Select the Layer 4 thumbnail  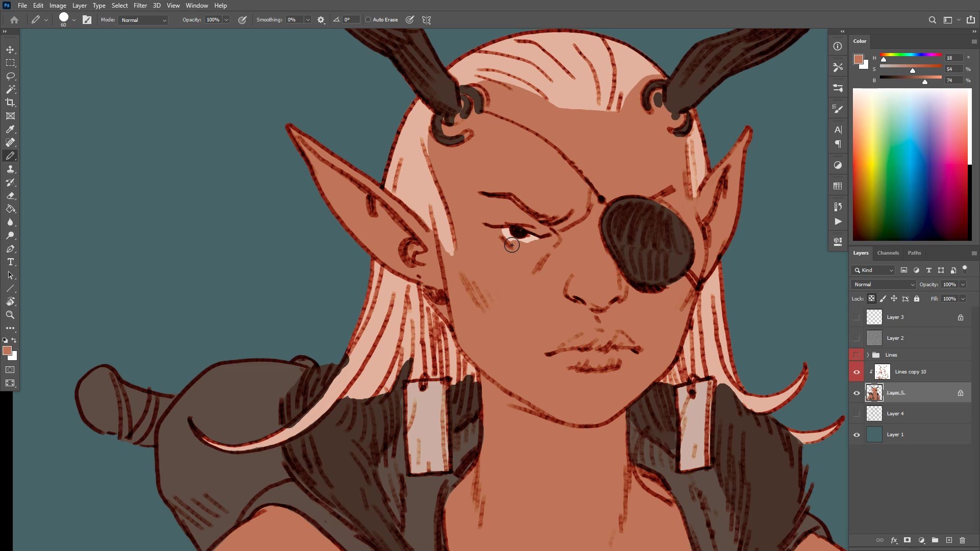pos(874,414)
